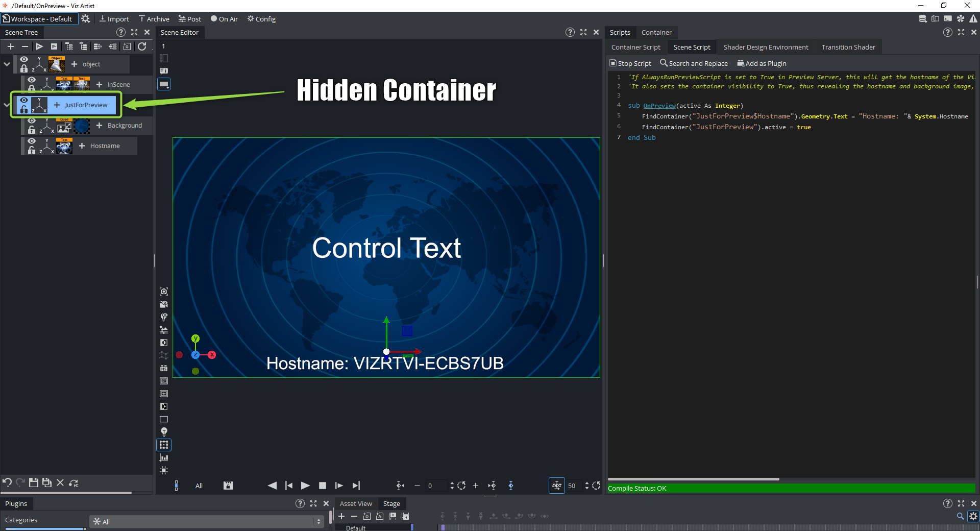
Task: Click the Stop Script button
Action: point(630,63)
